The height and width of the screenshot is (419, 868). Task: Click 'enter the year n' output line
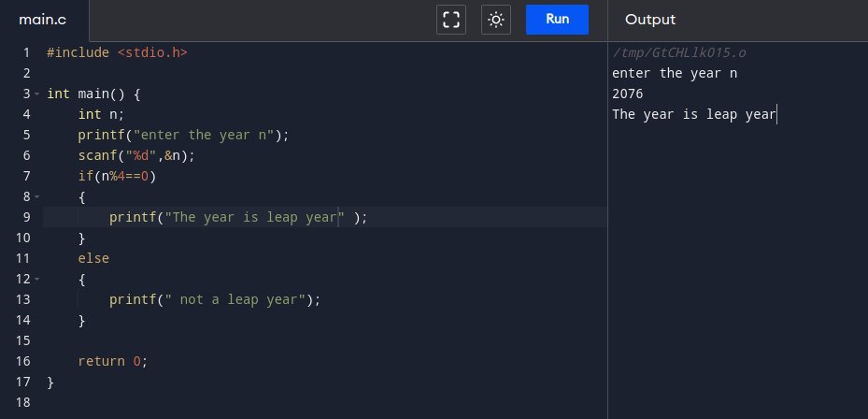click(x=675, y=73)
